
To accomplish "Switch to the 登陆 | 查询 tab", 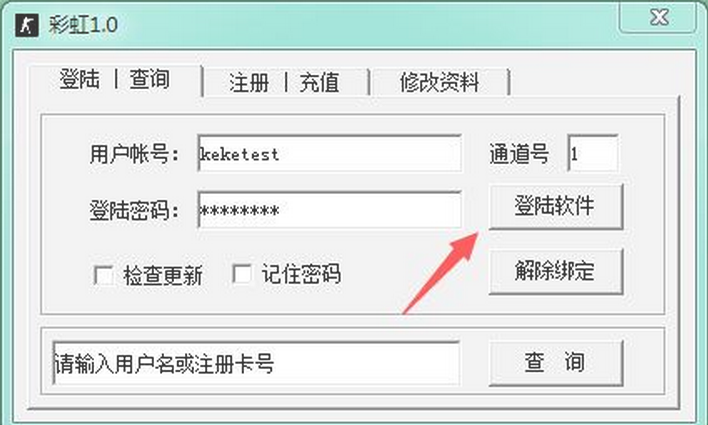I will 115,80.
